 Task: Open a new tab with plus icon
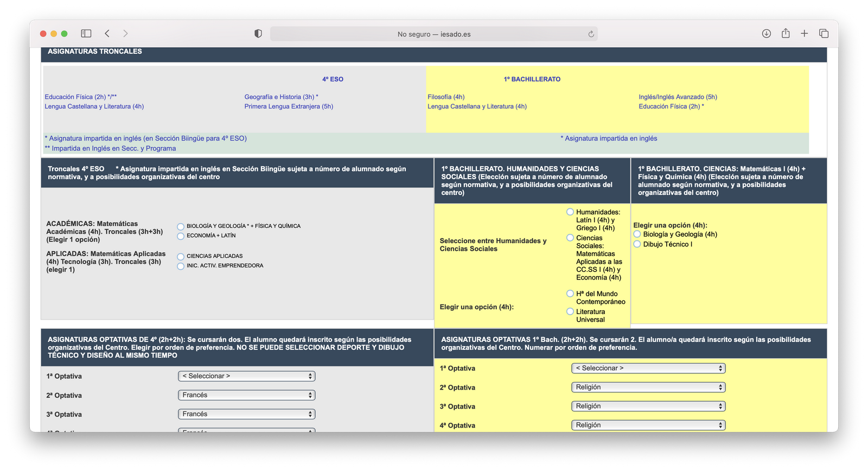click(804, 34)
